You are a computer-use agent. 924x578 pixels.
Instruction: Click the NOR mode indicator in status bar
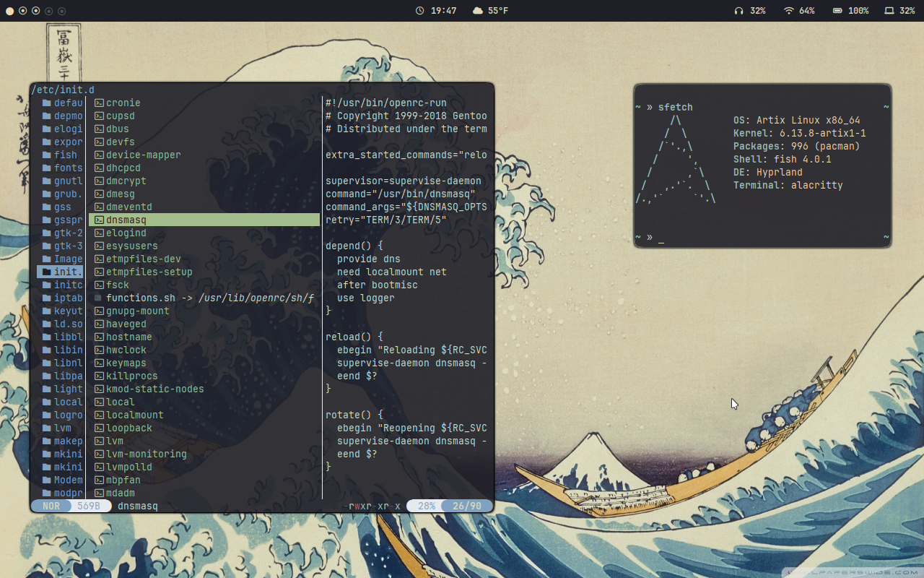click(x=51, y=506)
